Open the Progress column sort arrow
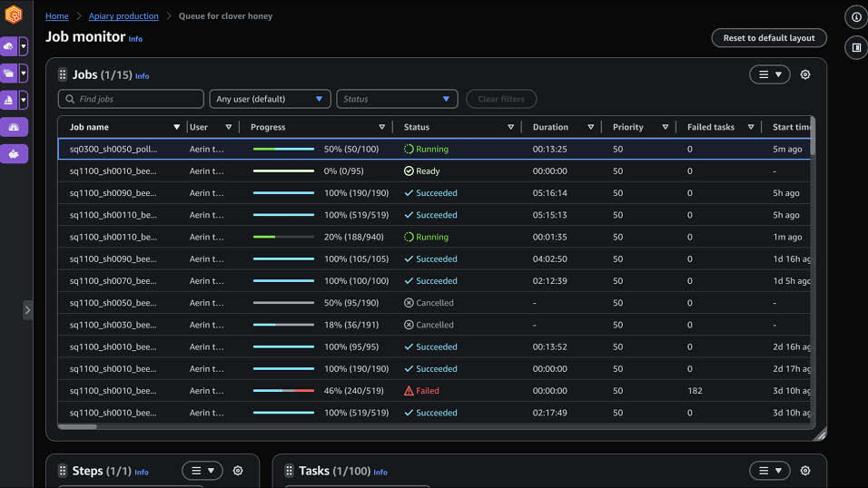This screenshot has height=488, width=868. [x=382, y=127]
